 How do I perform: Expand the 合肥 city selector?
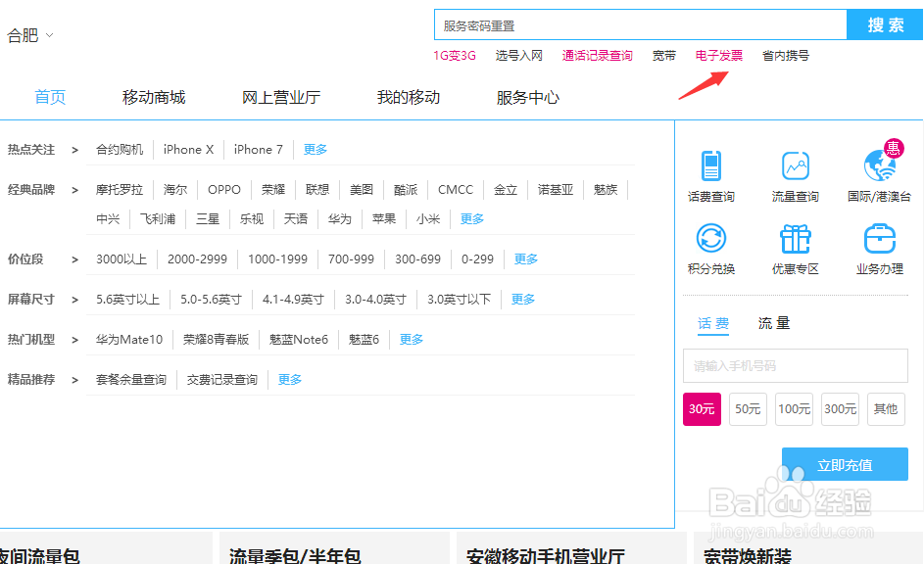tap(29, 33)
